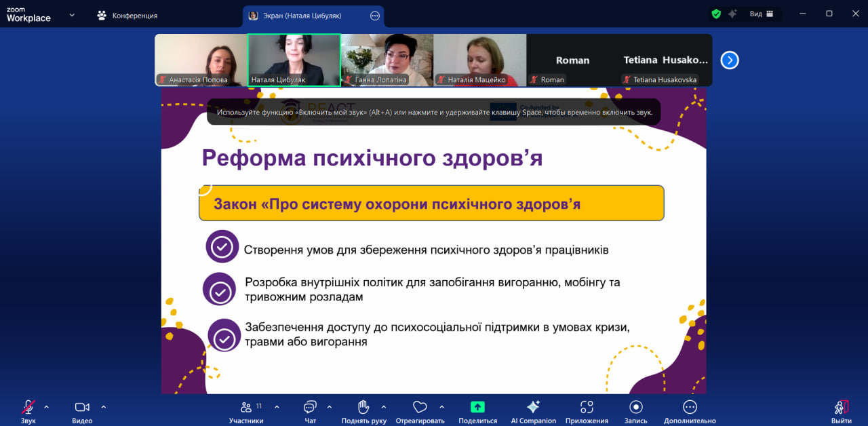
Task: Click the green encryption shield icon
Action: (716, 14)
